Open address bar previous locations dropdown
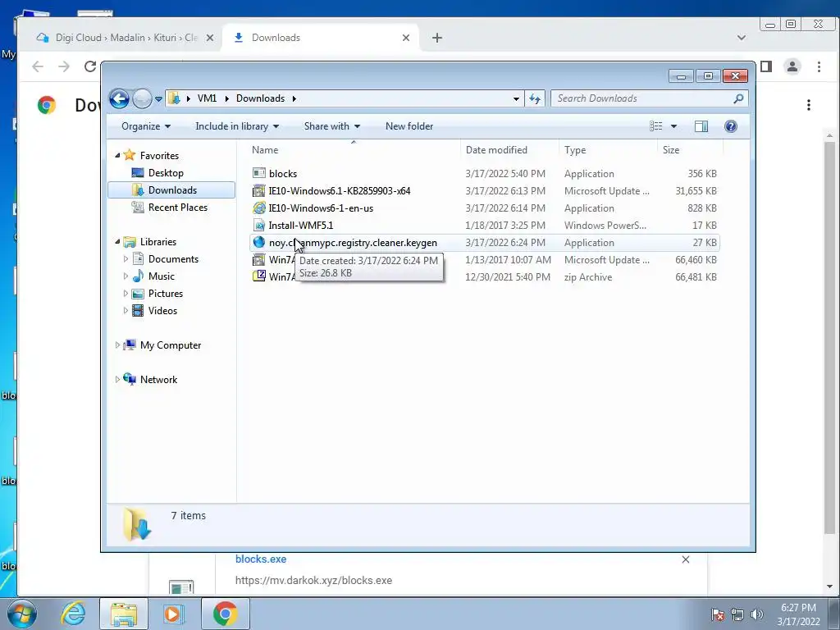Screen dimensions: 840x630 516,98
